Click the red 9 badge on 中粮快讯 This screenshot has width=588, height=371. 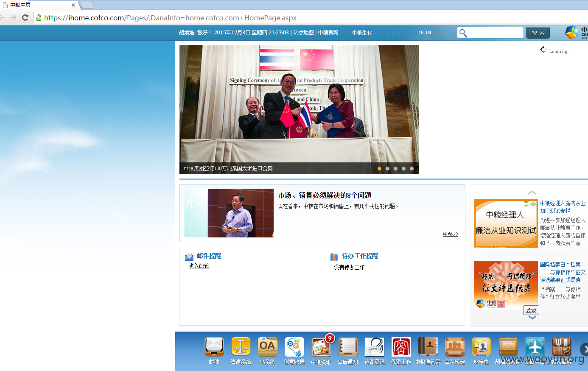330,338
